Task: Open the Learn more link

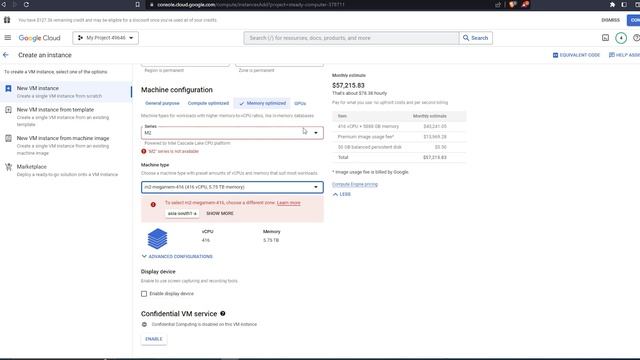Action: 289,203
